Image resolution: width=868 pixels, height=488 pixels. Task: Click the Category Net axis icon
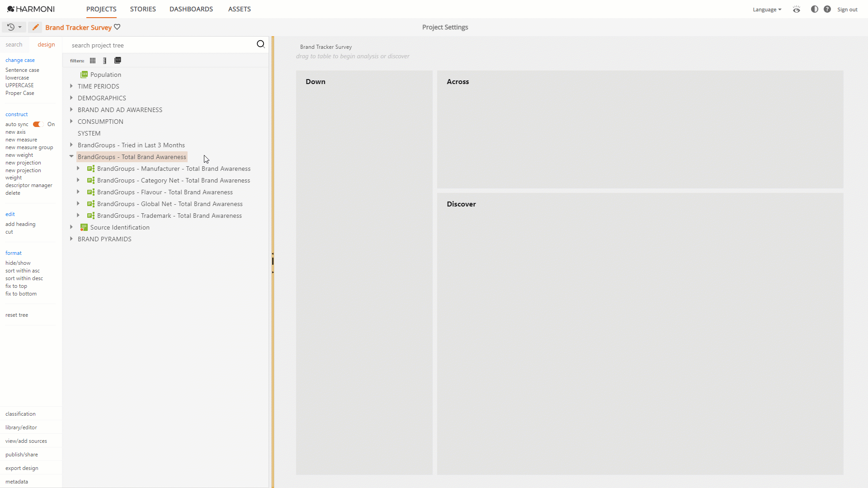(91, 180)
